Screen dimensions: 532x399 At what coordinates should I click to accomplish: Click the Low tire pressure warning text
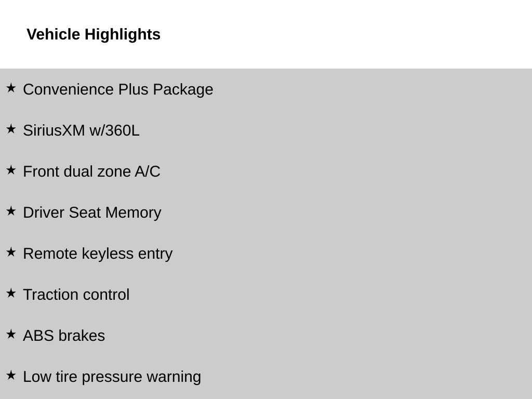[x=112, y=377]
